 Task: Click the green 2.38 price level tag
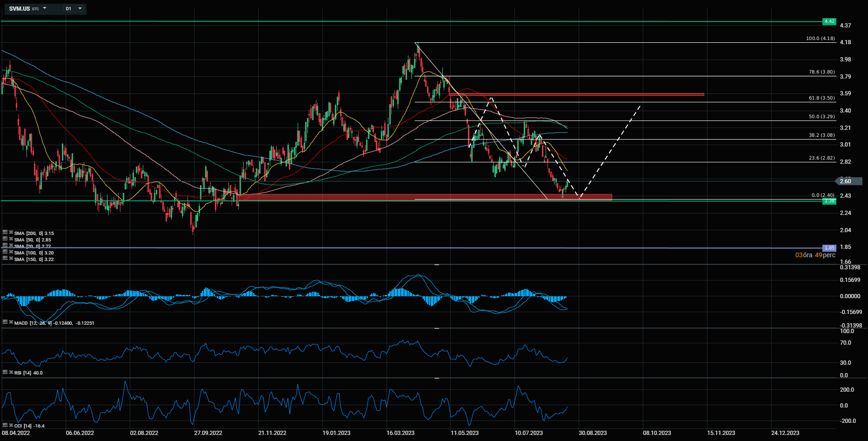829,201
